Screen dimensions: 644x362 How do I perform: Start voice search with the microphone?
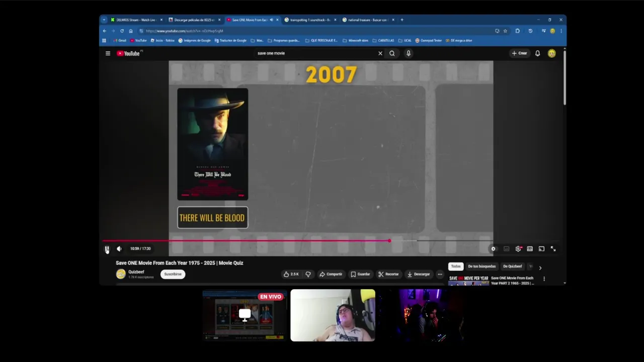click(x=409, y=53)
